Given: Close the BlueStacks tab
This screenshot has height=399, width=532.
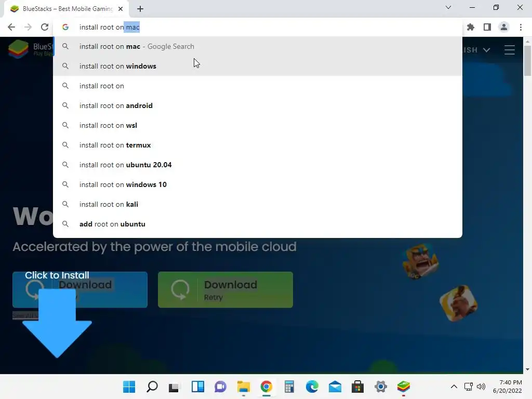Looking at the screenshot, I should [x=121, y=9].
